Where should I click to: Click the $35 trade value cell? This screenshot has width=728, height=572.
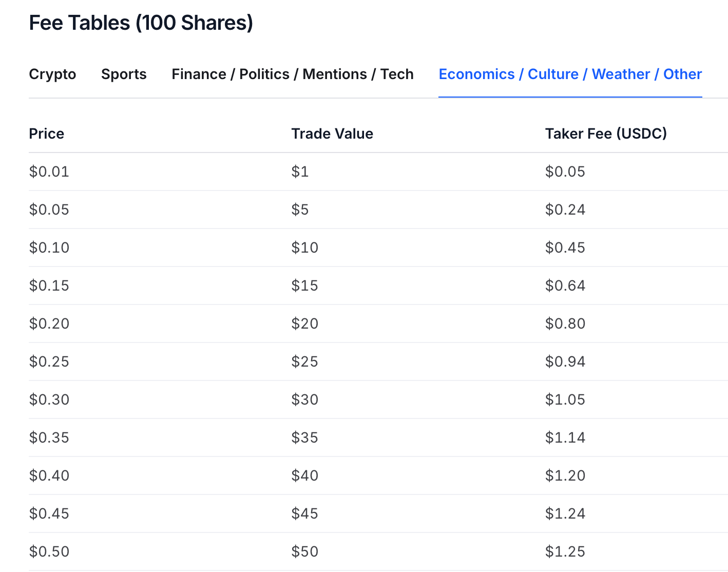click(x=305, y=437)
